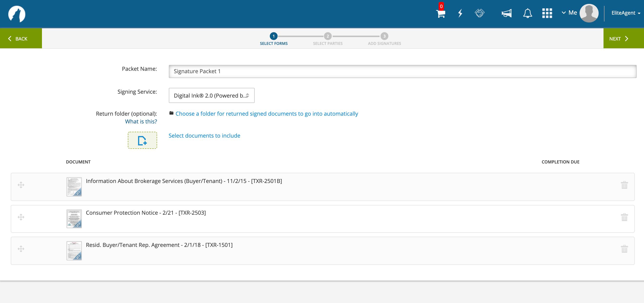This screenshot has height=303, width=644.
Task: Delete Resid. Buyer/Tenant Rep. Agreement document
Action: pos(624,249)
